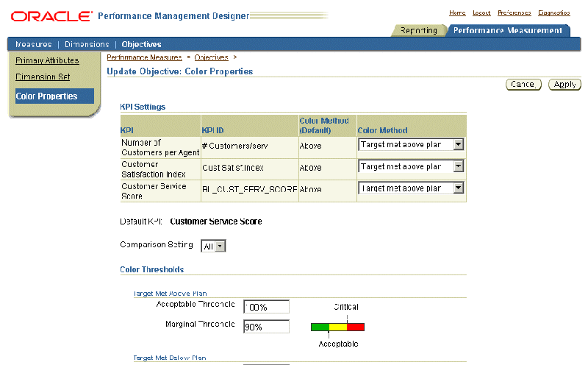Open the Diagnostics link
The image size is (588, 365).
click(x=554, y=13)
